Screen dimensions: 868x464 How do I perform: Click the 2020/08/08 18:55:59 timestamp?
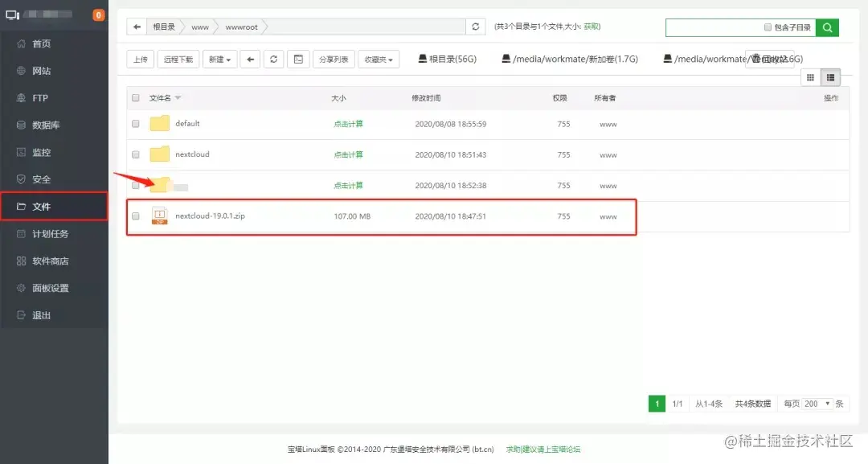[451, 124]
